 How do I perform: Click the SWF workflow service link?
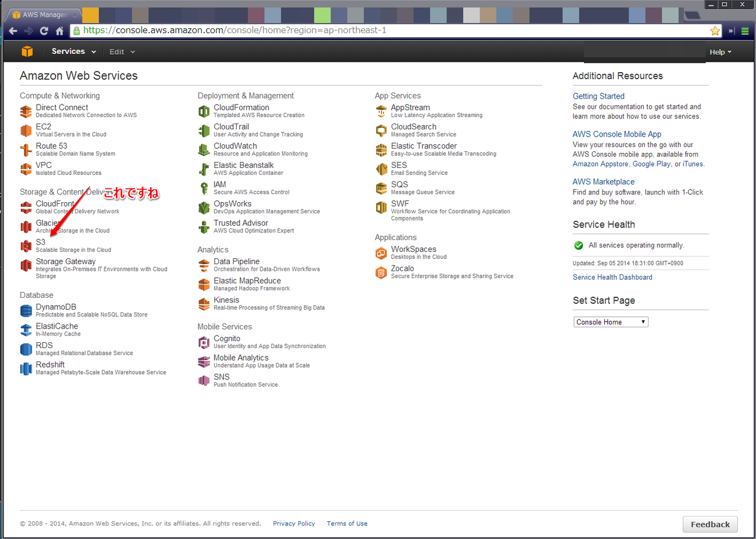tap(400, 204)
